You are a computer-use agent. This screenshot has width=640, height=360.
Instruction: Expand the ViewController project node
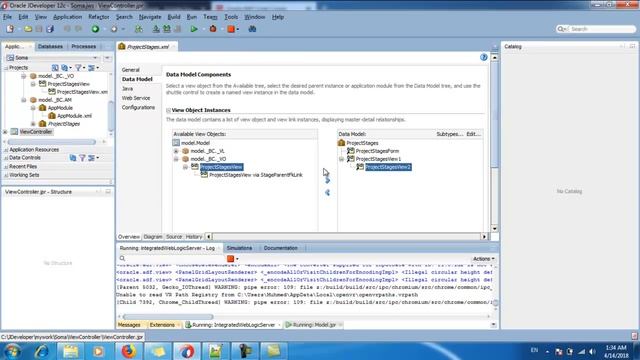tap(5, 132)
